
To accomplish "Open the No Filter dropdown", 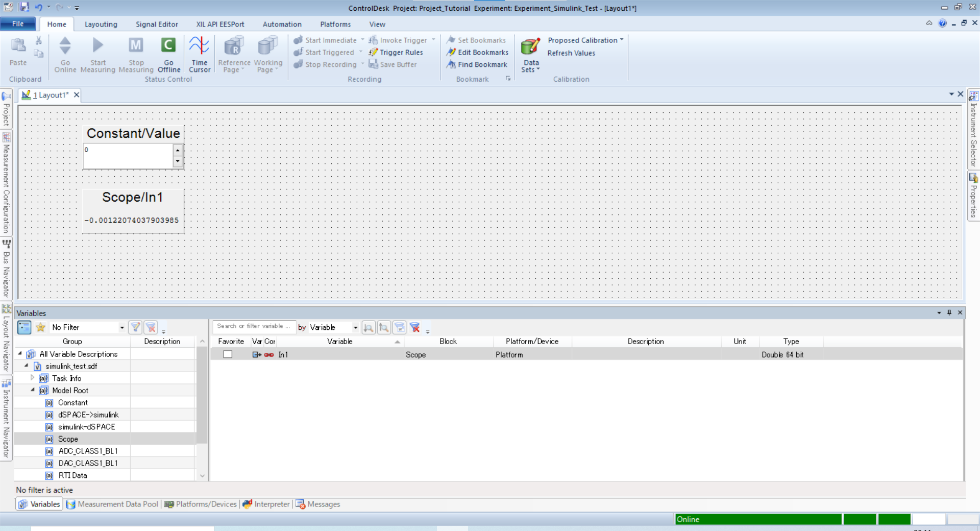I will pos(121,327).
